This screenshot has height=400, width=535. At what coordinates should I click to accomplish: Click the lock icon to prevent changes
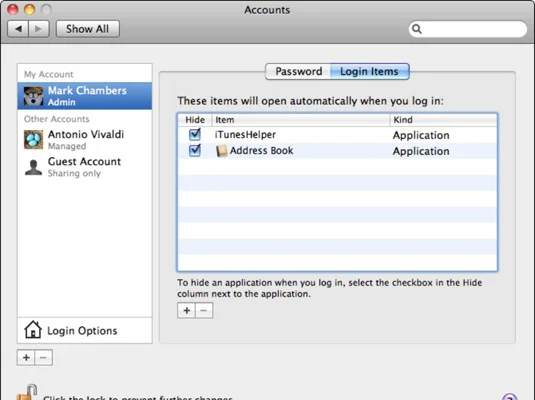(x=27, y=392)
